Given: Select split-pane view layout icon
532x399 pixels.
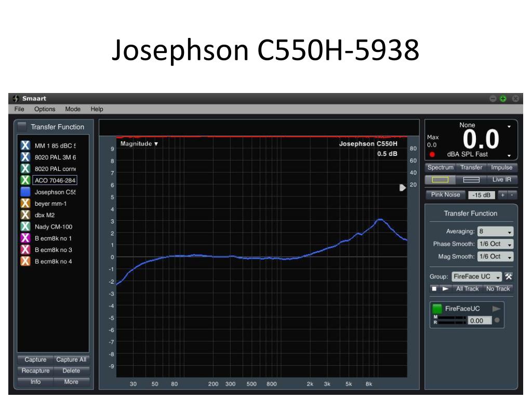Looking at the screenshot, I should (471, 179).
